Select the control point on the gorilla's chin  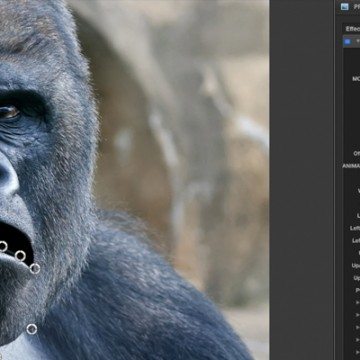point(32,329)
